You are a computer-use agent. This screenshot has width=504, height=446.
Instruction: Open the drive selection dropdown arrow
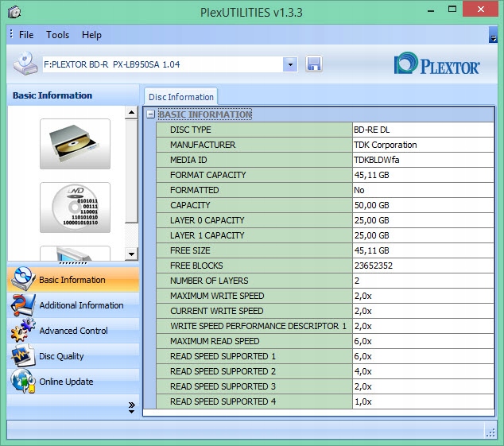tap(290, 64)
